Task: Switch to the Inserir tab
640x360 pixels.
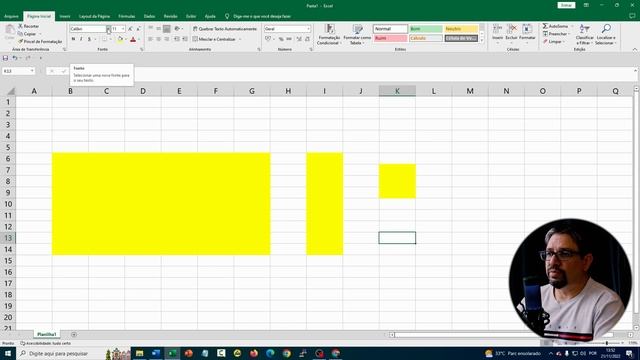Action: [x=65, y=16]
